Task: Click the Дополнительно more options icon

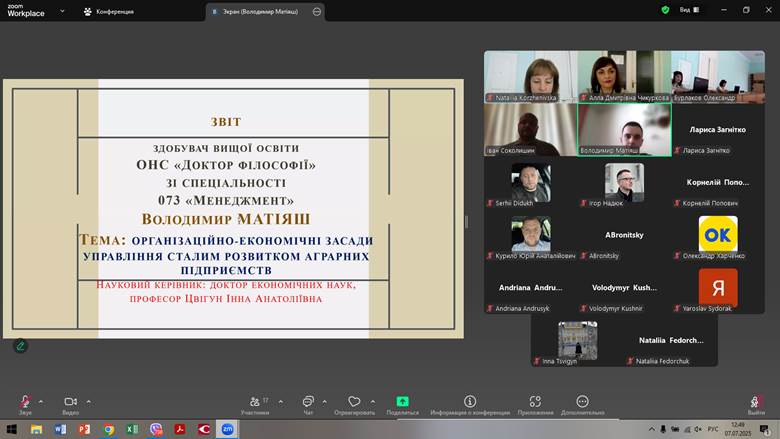Action: pos(582,402)
